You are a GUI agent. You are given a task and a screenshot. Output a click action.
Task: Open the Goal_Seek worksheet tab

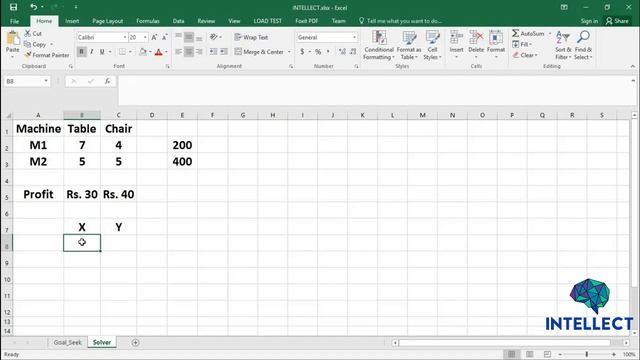coord(67,342)
